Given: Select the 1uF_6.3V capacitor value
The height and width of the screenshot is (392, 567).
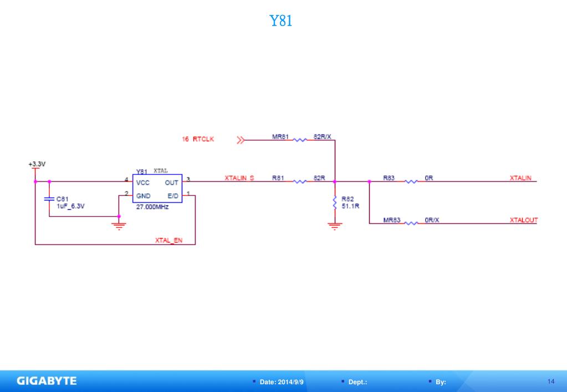Looking at the screenshot, I should click(x=70, y=206).
